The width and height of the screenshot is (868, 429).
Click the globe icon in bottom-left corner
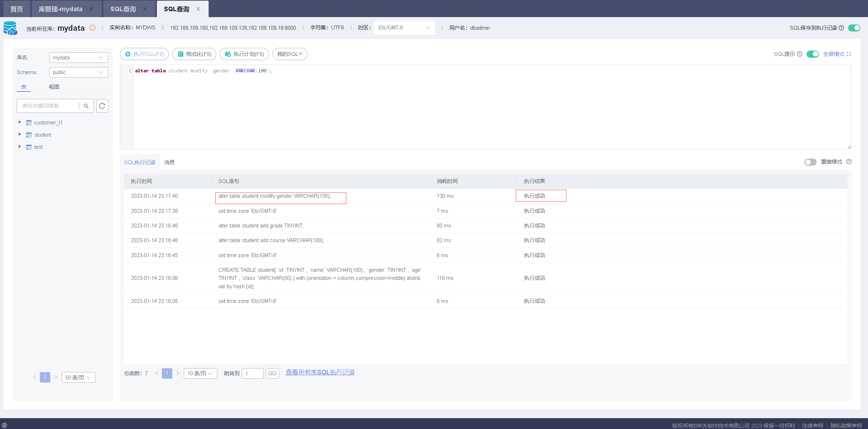pos(5,425)
